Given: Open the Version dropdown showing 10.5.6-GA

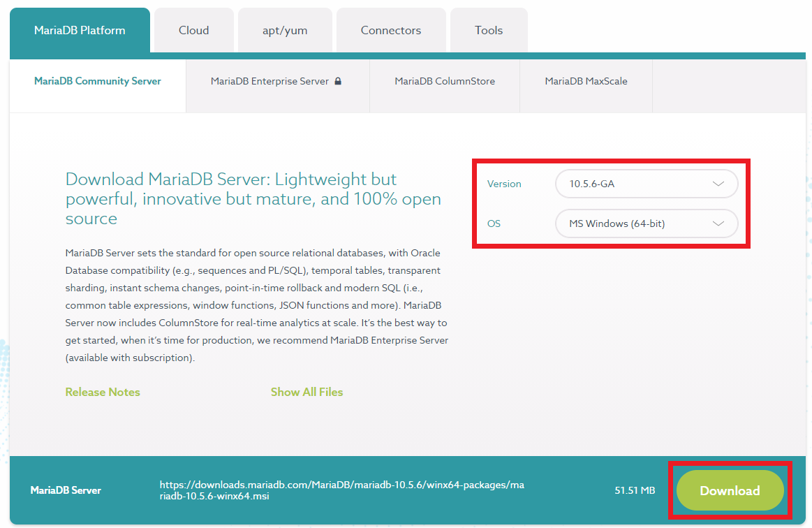Looking at the screenshot, I should coord(647,184).
